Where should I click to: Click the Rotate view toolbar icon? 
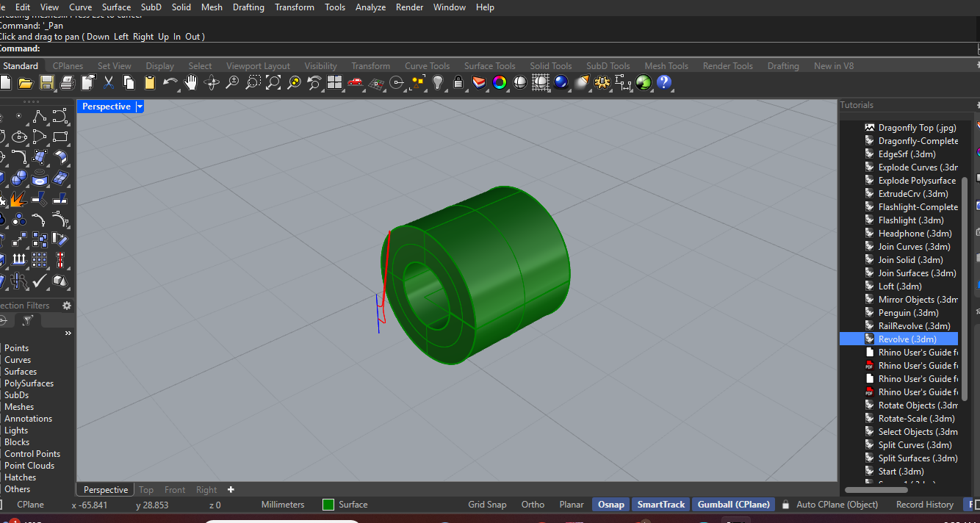click(211, 82)
